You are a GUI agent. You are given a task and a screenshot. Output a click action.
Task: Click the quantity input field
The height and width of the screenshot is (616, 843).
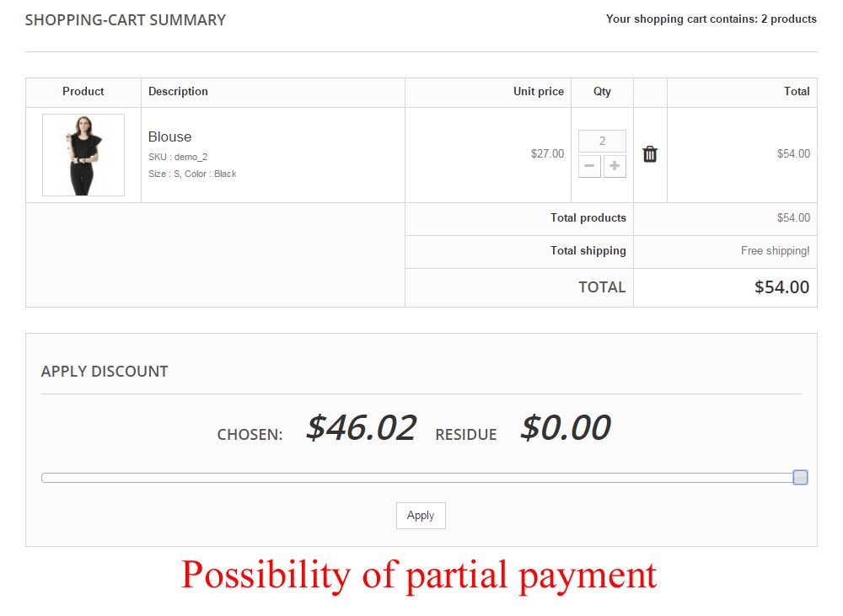(602, 141)
